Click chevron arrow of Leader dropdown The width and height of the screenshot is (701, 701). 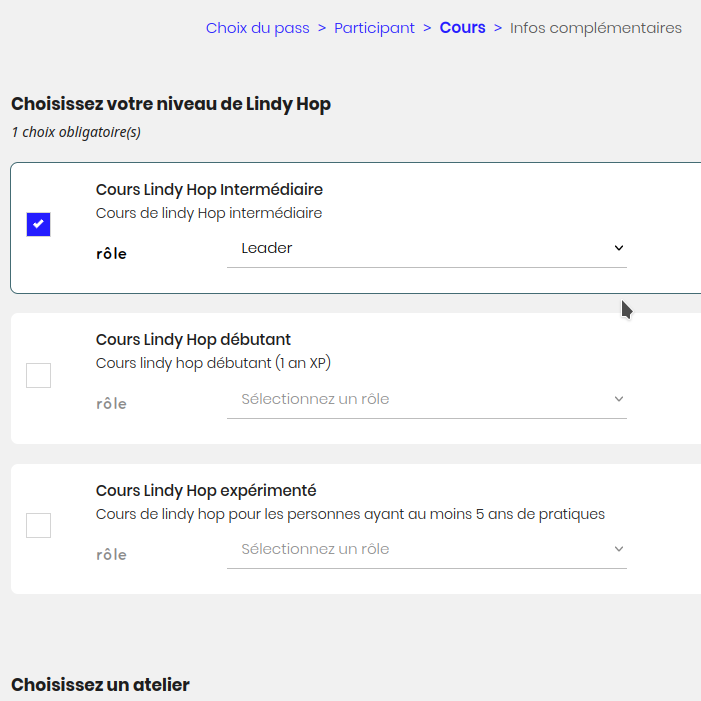[619, 248]
